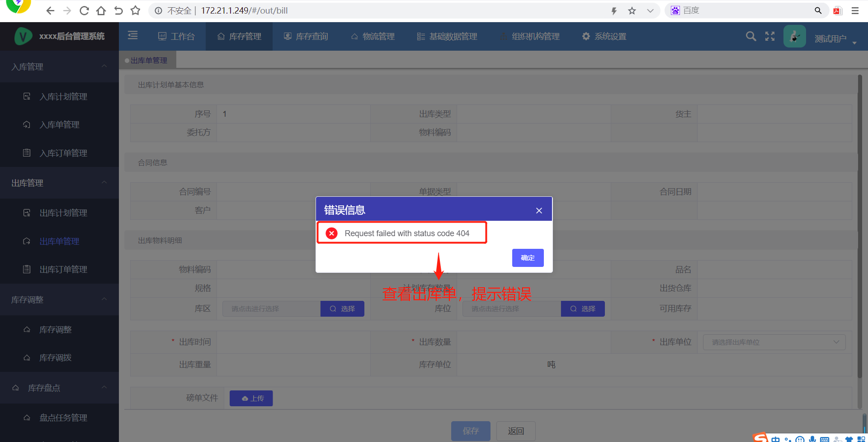Open the 出库单位 dropdown

coord(774,342)
